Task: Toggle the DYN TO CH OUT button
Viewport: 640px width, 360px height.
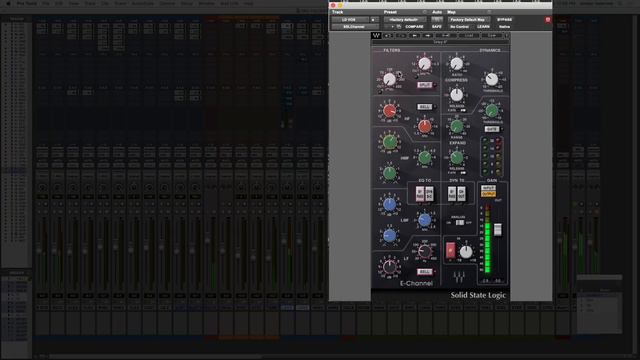Action: [461, 194]
